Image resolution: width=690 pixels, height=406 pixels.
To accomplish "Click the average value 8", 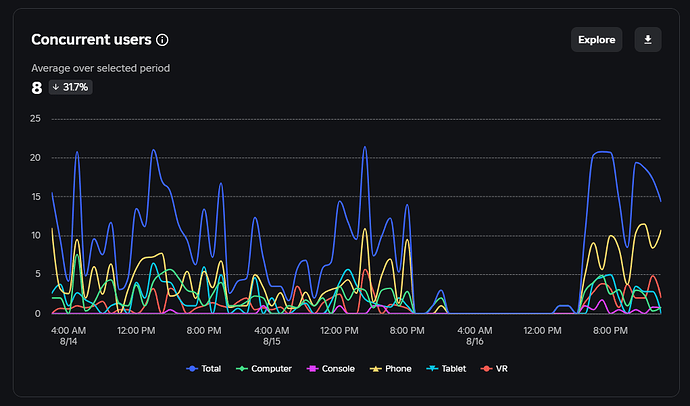I will (37, 87).
